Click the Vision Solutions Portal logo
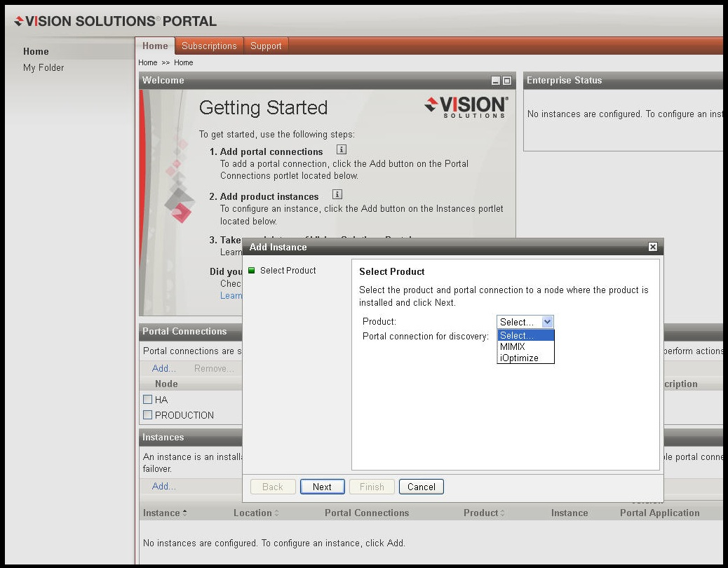Image resolution: width=728 pixels, height=568 pixels. 115,21
